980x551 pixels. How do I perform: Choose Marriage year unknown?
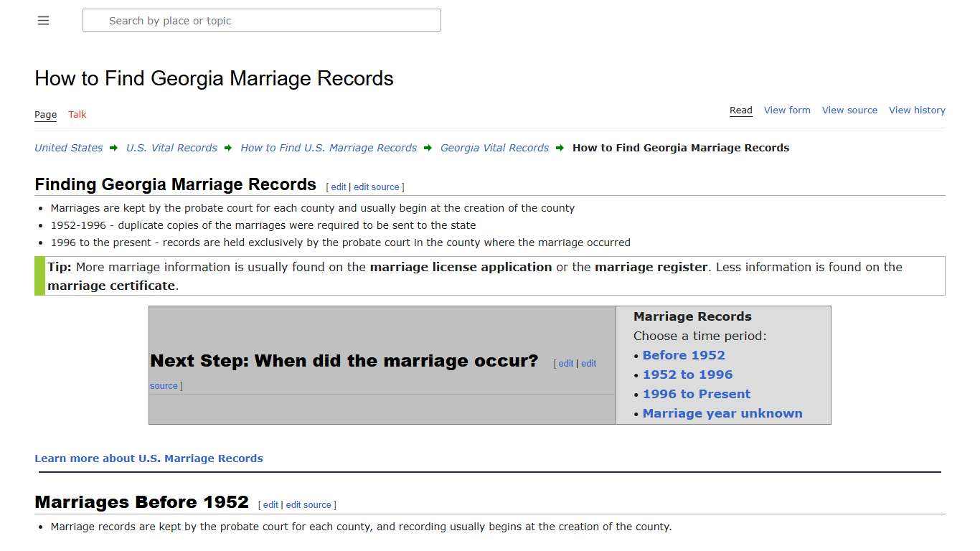coord(722,413)
